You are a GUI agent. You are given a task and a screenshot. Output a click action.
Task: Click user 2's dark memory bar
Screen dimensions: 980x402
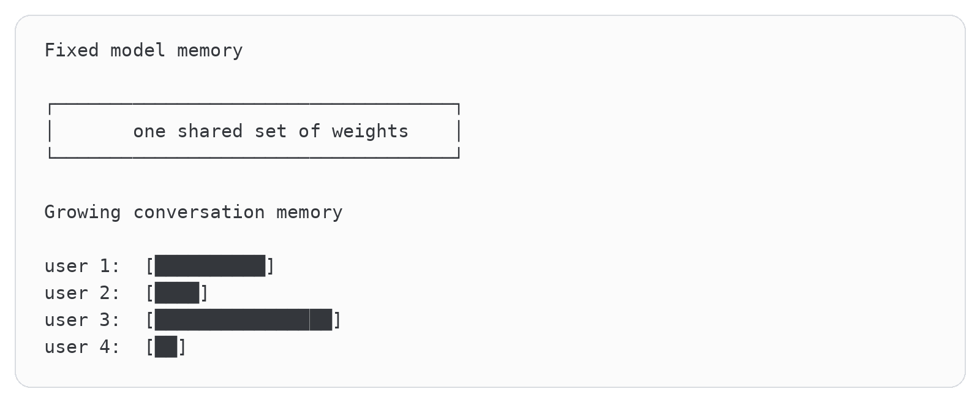coord(177,293)
